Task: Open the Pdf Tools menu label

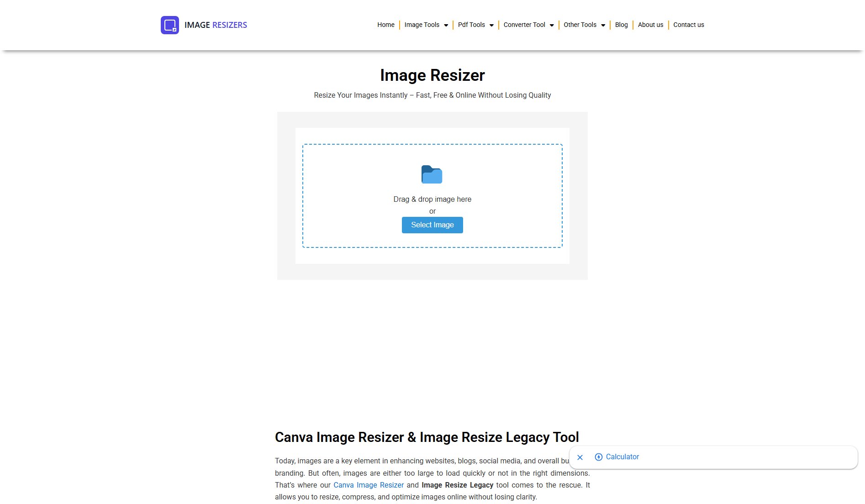Action: [x=471, y=25]
